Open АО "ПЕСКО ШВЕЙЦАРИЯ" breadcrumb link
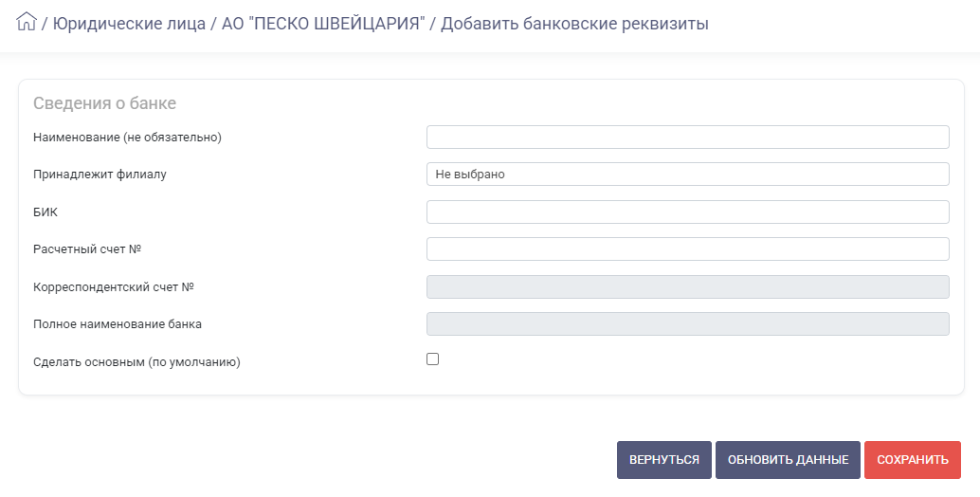The width and height of the screenshot is (980, 497). click(323, 24)
